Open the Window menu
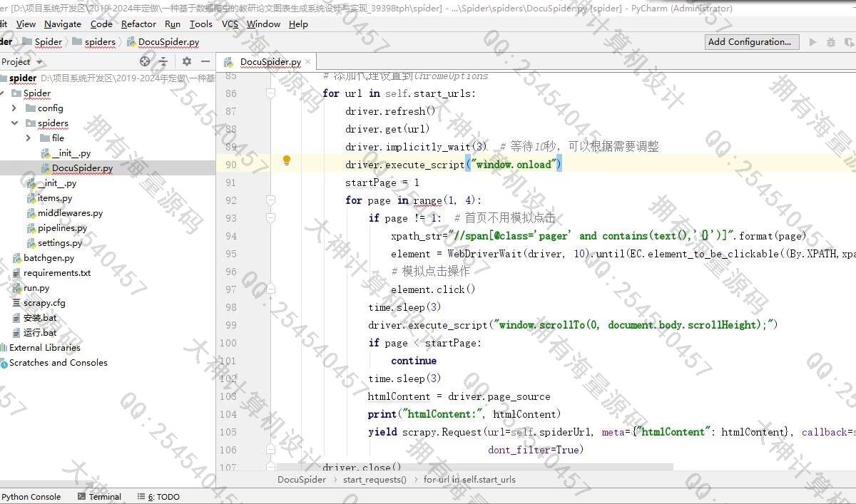856x504 pixels. click(264, 24)
